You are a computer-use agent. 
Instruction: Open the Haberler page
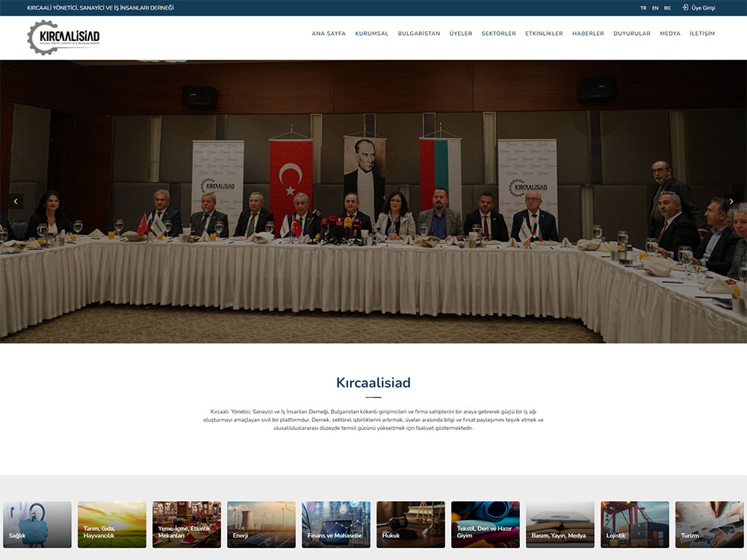pyautogui.click(x=588, y=34)
